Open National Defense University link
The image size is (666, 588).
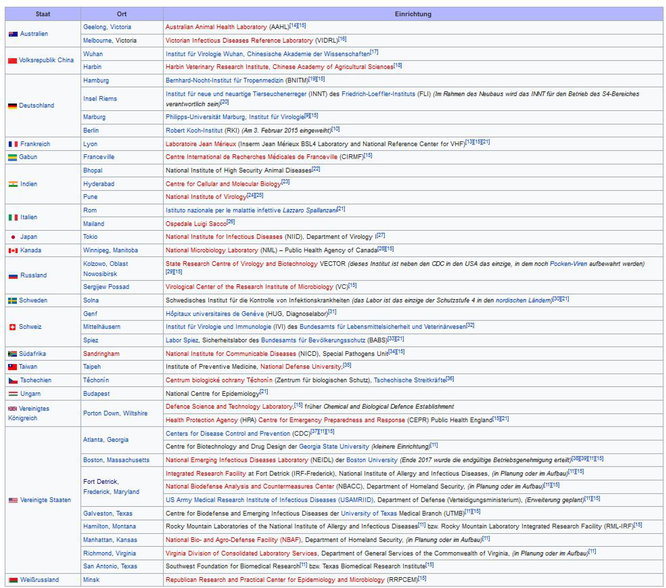pos(301,367)
